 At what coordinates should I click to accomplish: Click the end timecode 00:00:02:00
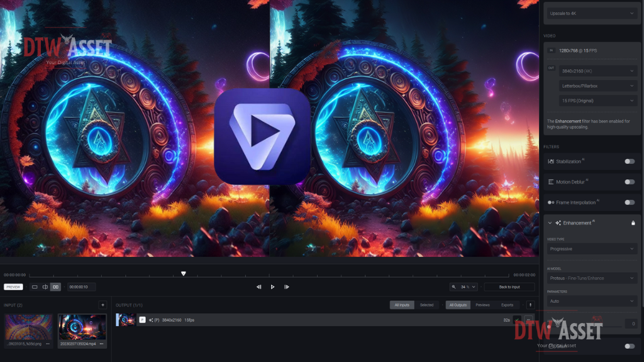click(x=525, y=275)
